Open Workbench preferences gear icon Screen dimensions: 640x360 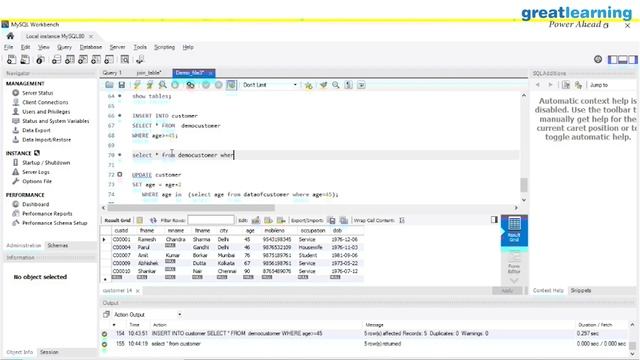[598, 60]
